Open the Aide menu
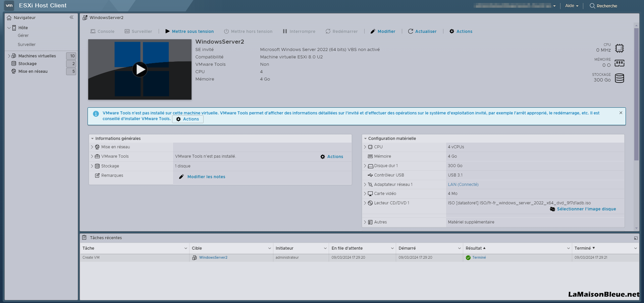 point(572,6)
